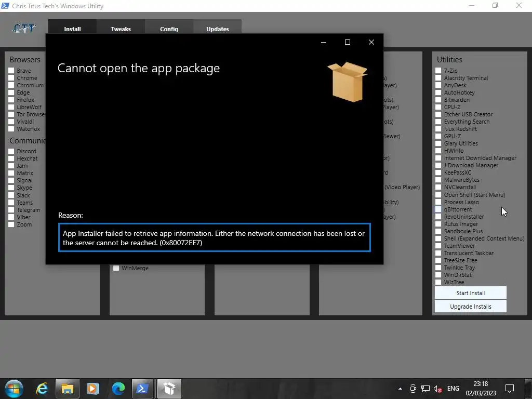Click the cardboard box package icon
The width and height of the screenshot is (532, 399).
coord(348,82)
